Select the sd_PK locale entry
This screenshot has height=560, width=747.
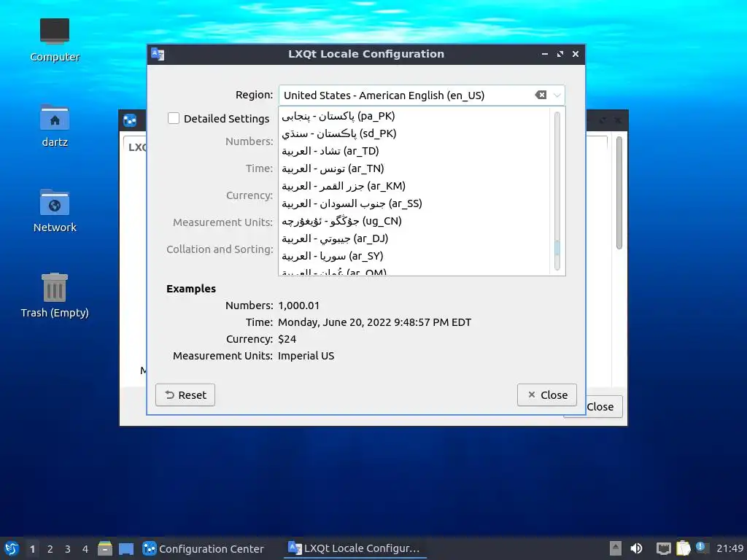tap(414, 133)
